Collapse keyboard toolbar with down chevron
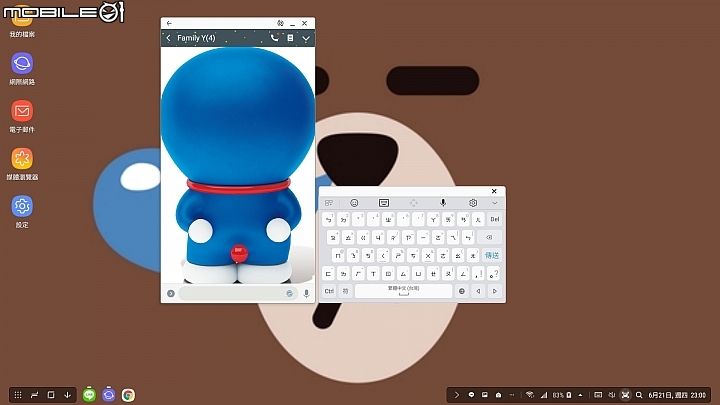This screenshot has height=405, width=720. pos(495,203)
